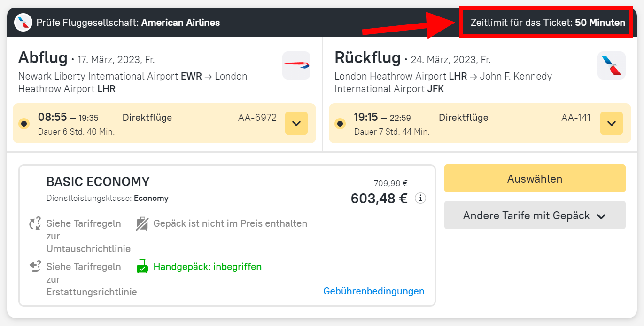644x326 pixels.
Task: Click the Zeitlimit für das Ticket notice
Action: point(548,23)
